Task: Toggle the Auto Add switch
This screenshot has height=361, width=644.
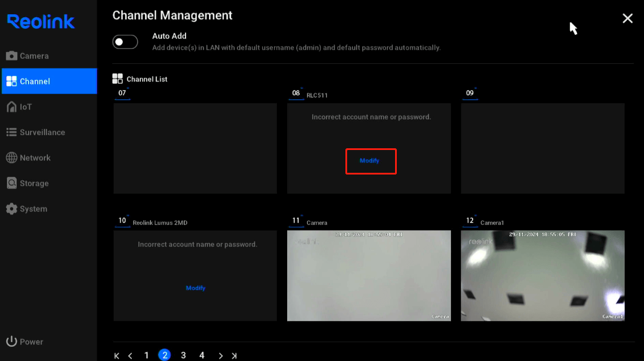Action: (x=125, y=42)
